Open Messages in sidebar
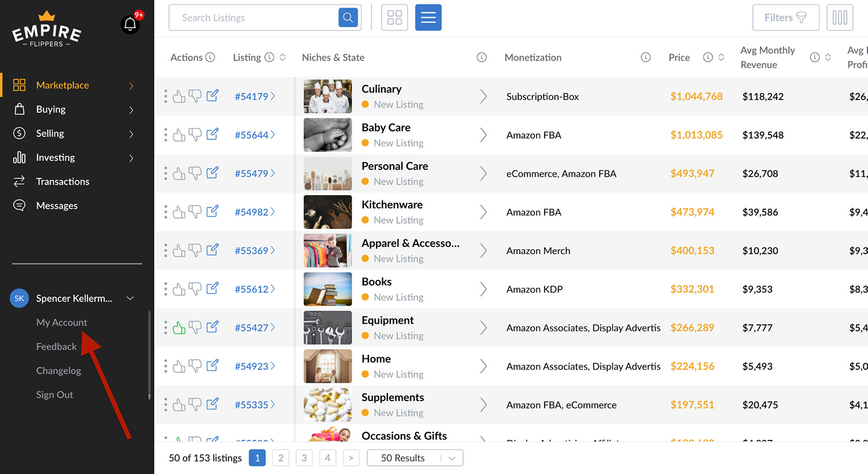This screenshot has width=868, height=474. (x=57, y=206)
